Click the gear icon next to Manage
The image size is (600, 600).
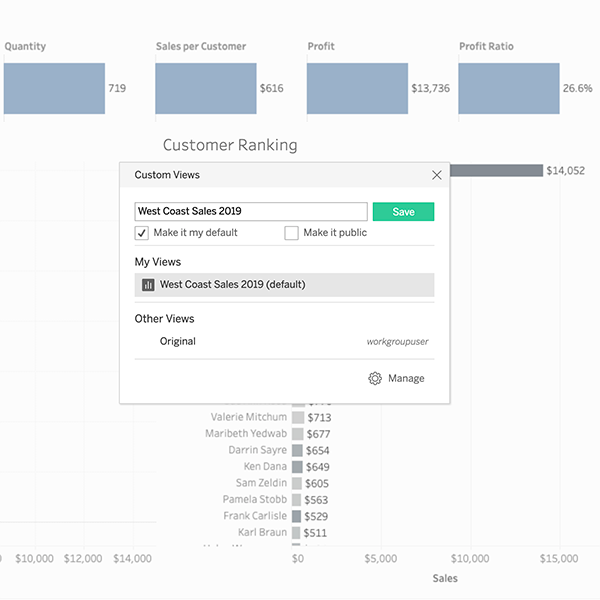click(x=375, y=379)
